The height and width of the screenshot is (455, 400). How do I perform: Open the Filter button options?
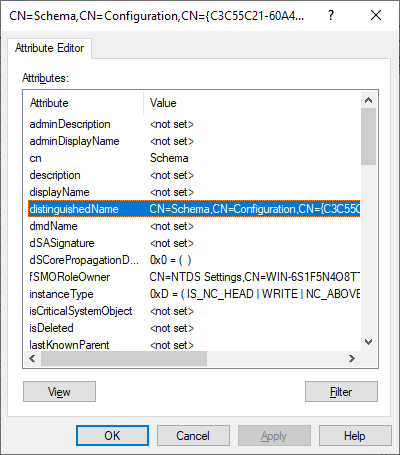click(341, 392)
